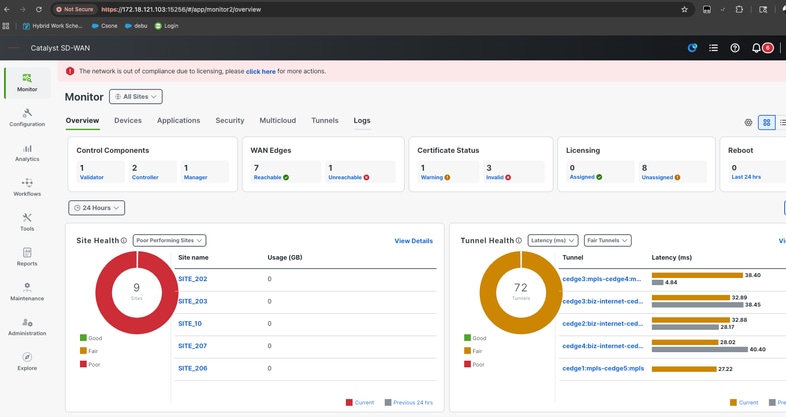Click the notifications bell icon
786x417 pixels.
click(756, 48)
